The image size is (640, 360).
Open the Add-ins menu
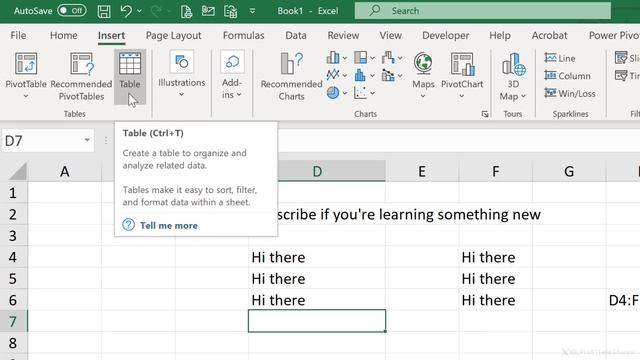[232, 76]
